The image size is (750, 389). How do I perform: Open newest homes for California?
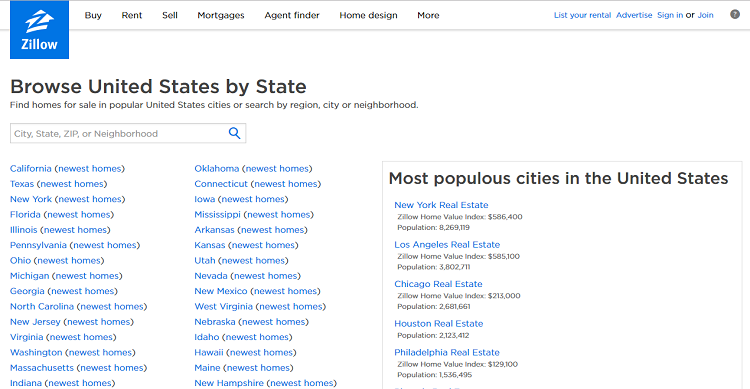[x=89, y=168]
